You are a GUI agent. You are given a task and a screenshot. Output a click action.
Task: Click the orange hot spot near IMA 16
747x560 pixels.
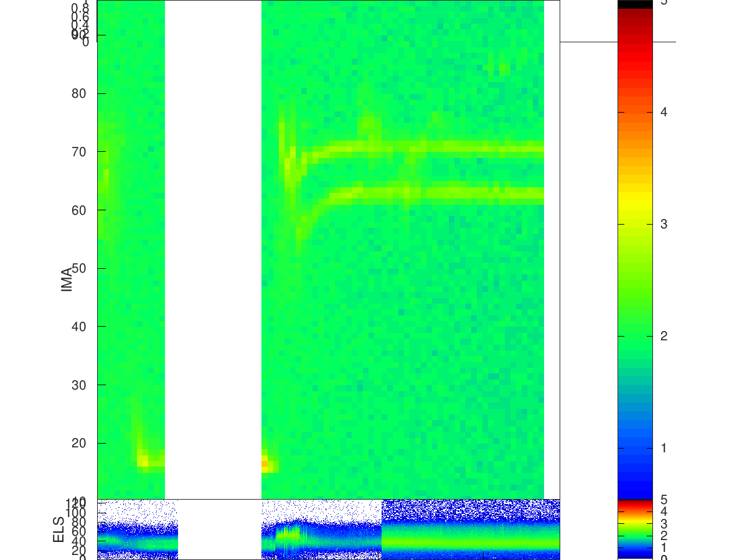pos(265,464)
